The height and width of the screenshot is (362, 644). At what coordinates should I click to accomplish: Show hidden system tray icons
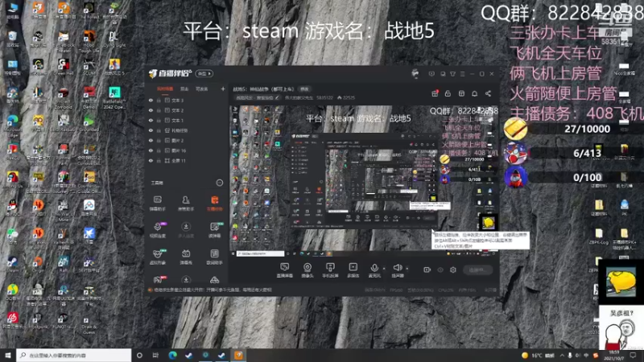click(x=561, y=356)
